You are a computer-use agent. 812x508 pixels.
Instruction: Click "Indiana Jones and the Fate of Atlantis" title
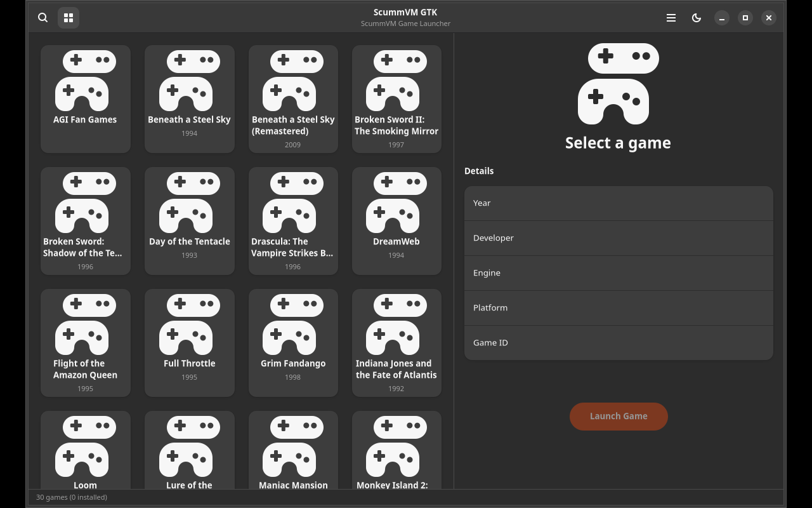[x=396, y=369]
